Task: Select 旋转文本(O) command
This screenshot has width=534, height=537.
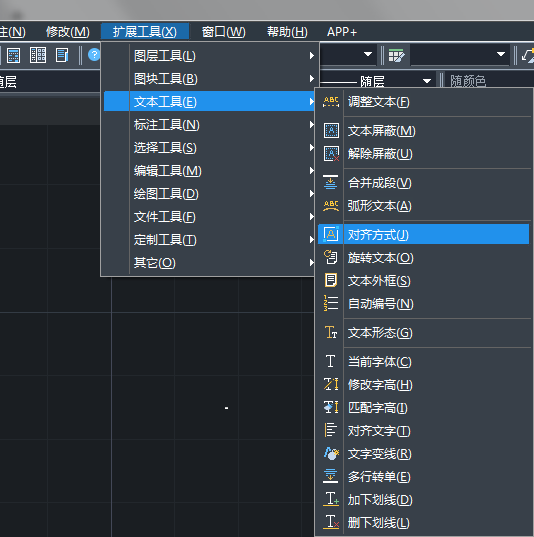Action: pyautogui.click(x=424, y=257)
